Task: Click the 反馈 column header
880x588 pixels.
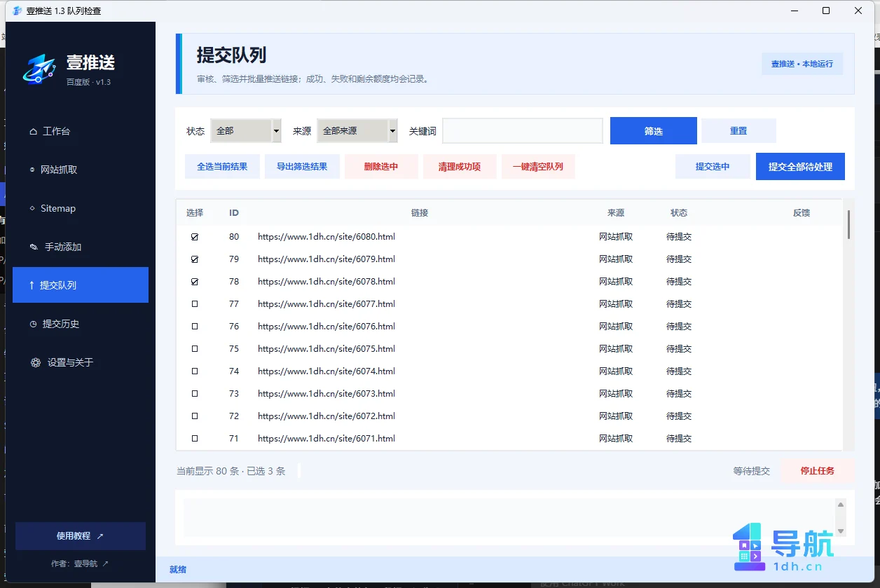Action: [802, 213]
